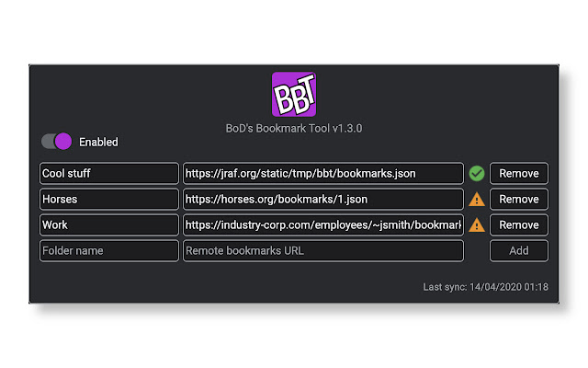Edit the Cool stuff folder name field
588x368 pixels.
click(109, 173)
